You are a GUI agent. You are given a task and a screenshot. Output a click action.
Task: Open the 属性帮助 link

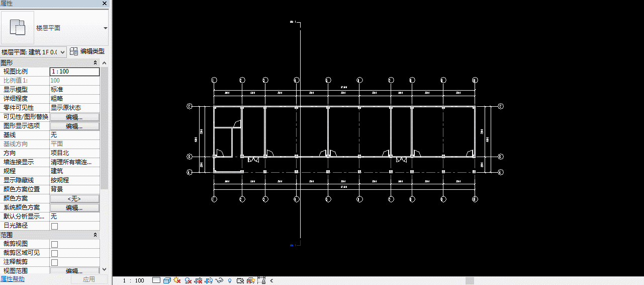(x=12, y=279)
